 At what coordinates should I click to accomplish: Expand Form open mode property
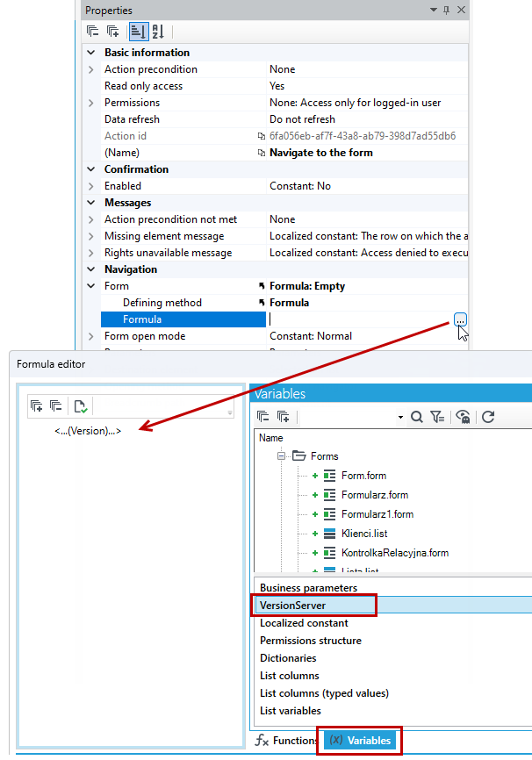(x=91, y=336)
